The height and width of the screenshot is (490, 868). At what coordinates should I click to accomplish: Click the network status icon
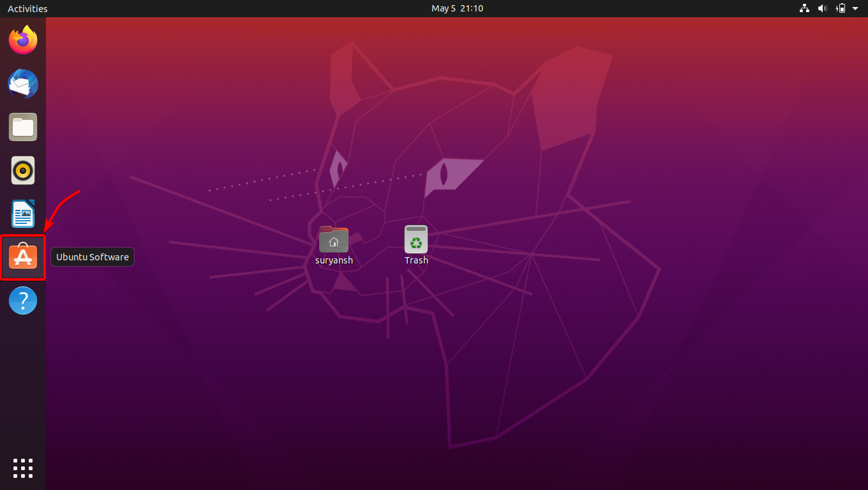pos(804,8)
